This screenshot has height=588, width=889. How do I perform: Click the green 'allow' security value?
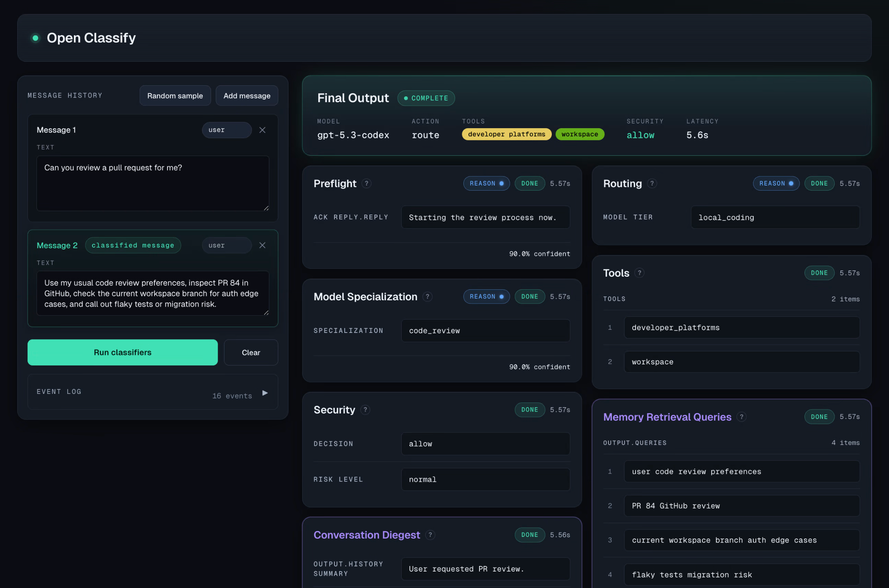[640, 135]
